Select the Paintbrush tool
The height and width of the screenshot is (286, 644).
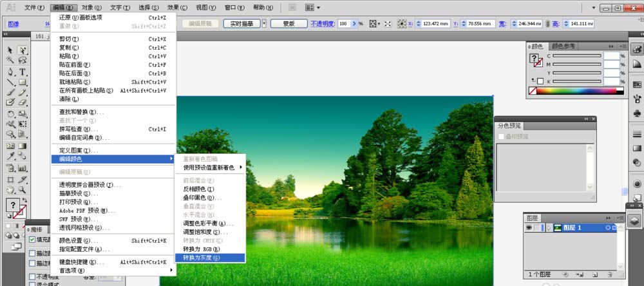click(10, 92)
